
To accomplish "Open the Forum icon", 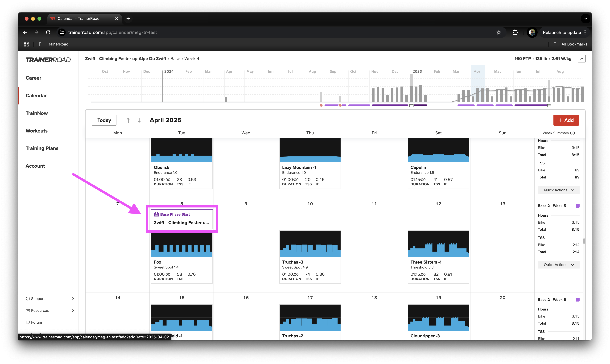I will point(28,322).
